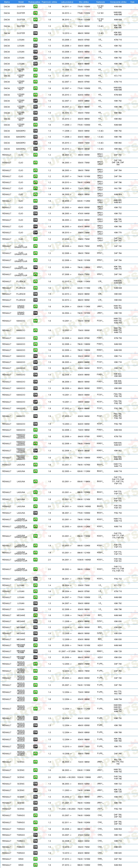This screenshot has width=138, height=868.
Task: Select the 'KM0/1_' body code cell
Action: pyautogui.click(x=100, y=651)
